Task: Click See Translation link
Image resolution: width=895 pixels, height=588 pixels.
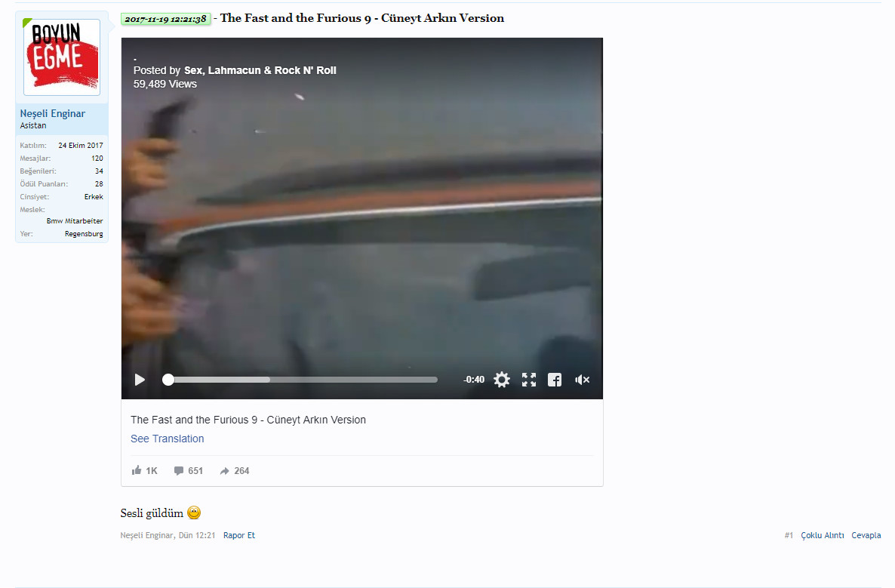Action: coord(168,439)
